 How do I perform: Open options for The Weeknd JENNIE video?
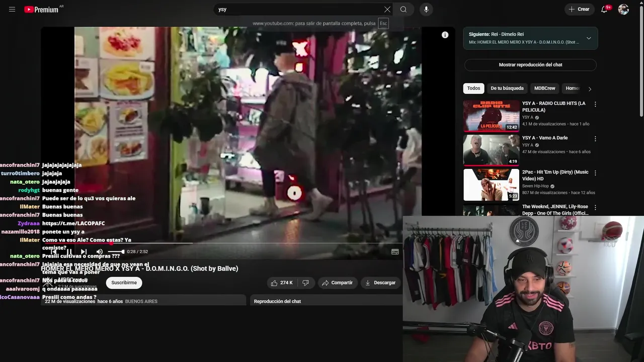(x=595, y=207)
